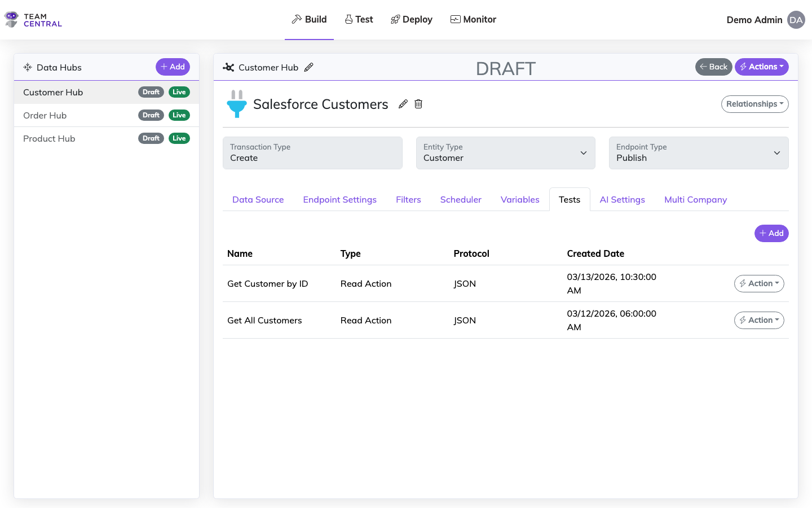Switch to the Scheduler tab
Viewport: 812px width, 508px height.
pyautogui.click(x=461, y=199)
